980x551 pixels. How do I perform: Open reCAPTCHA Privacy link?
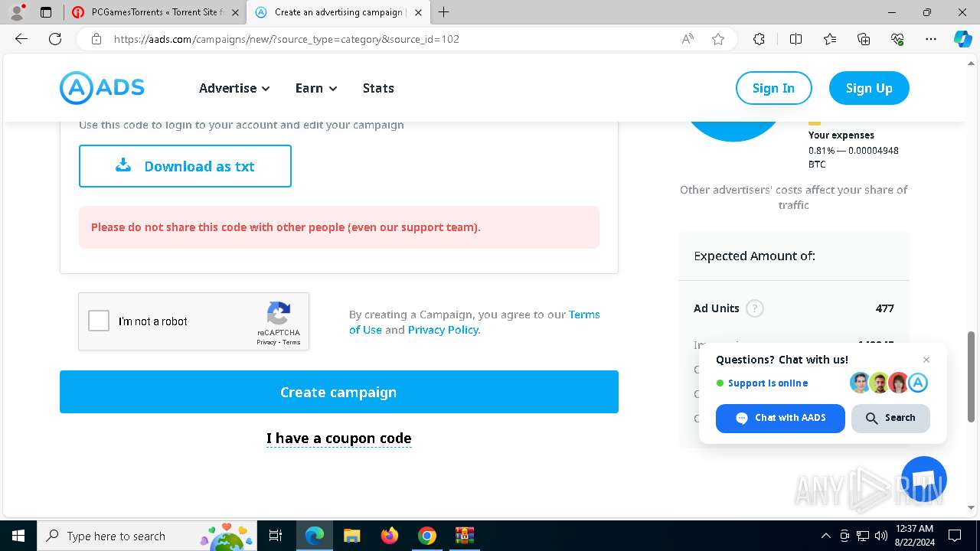pyautogui.click(x=266, y=342)
